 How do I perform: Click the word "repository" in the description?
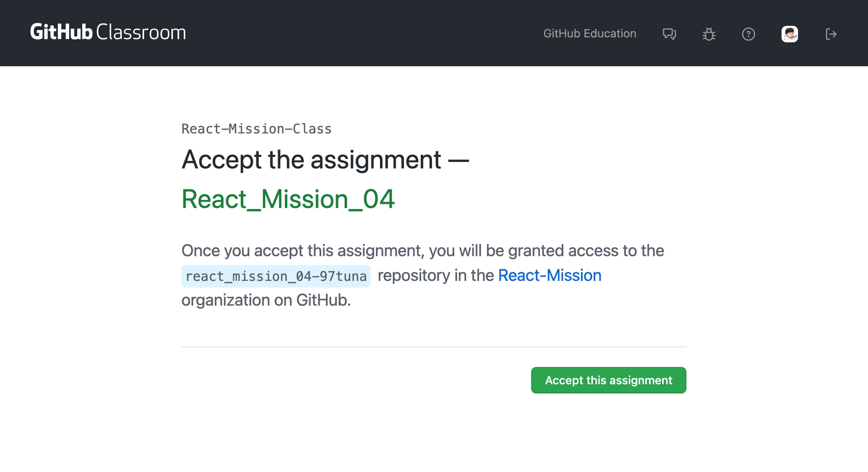pyautogui.click(x=414, y=276)
